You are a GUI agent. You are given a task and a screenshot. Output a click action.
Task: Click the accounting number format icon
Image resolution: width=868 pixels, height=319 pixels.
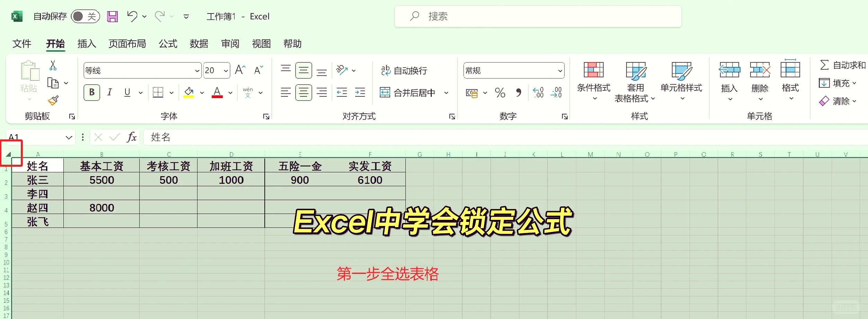pos(472,93)
